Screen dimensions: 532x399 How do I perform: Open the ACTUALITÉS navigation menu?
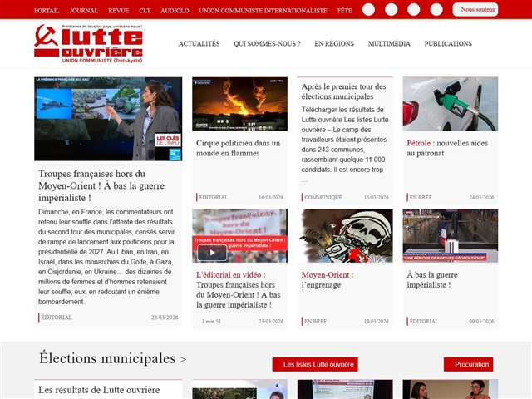199,43
